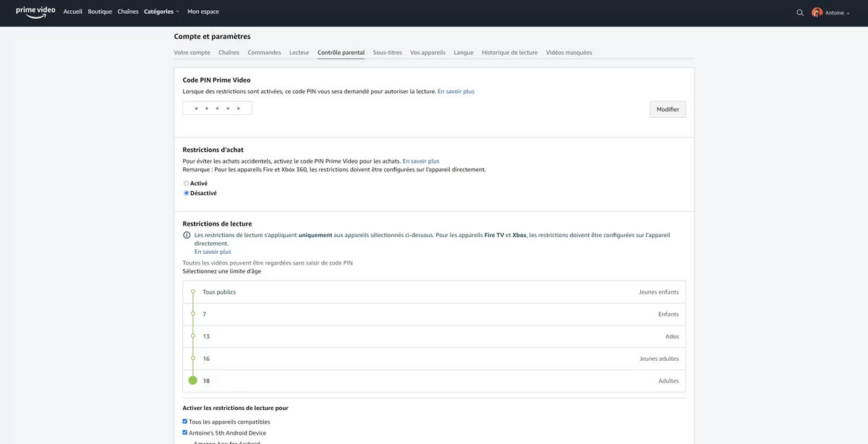
Task: Select the Désactivé radio button
Action: [187, 193]
